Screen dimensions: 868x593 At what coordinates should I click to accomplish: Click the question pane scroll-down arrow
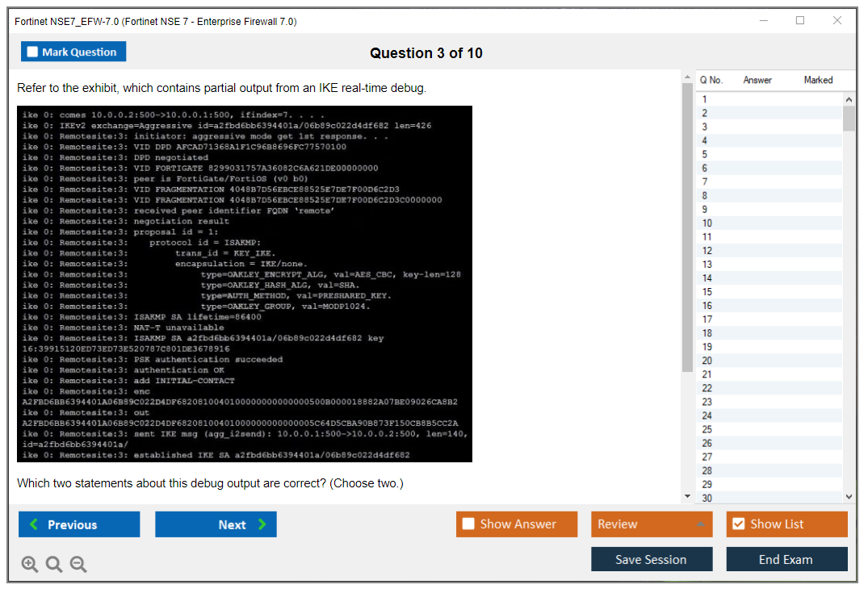(688, 495)
